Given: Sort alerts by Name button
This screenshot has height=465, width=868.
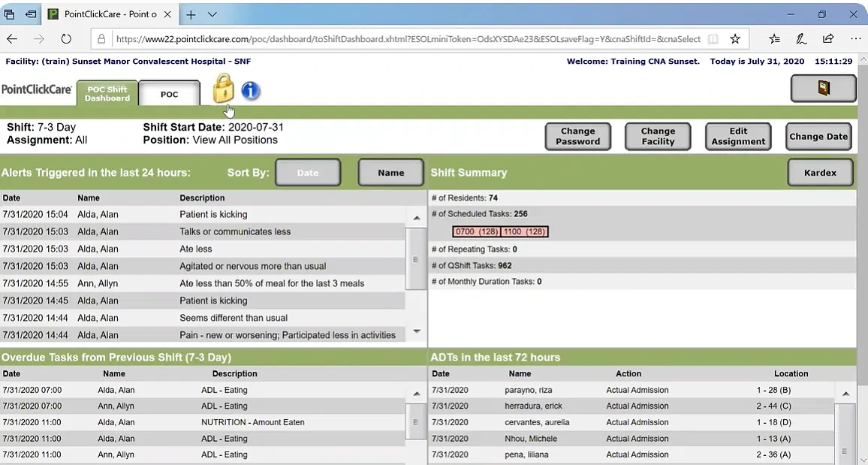Looking at the screenshot, I should (390, 173).
